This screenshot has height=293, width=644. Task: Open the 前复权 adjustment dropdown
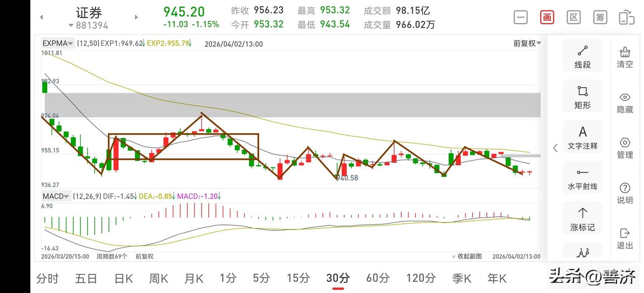[527, 43]
